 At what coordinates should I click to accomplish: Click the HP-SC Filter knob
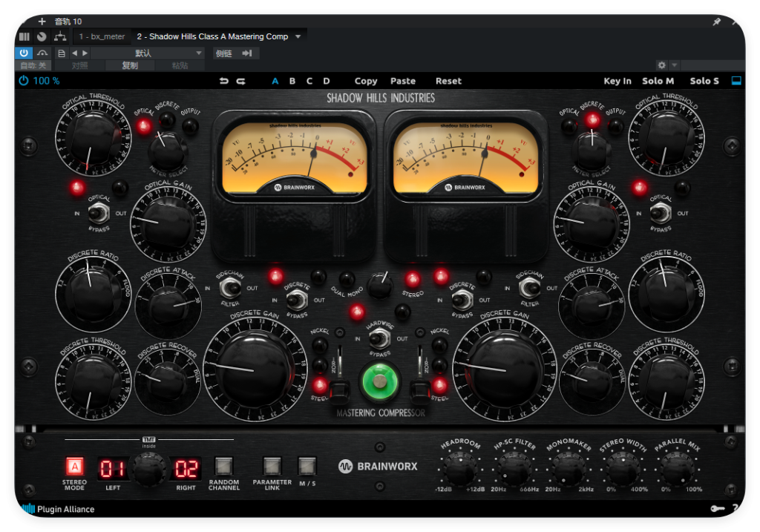click(514, 468)
